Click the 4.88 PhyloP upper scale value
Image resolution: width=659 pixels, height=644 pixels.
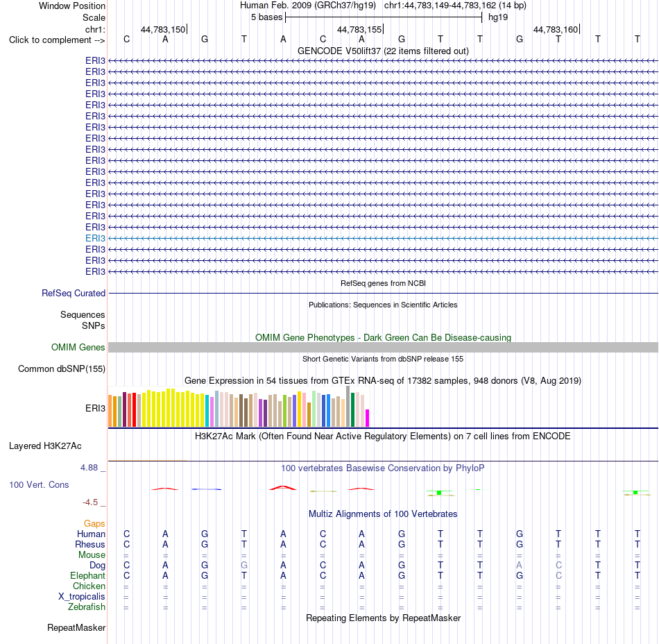point(89,468)
